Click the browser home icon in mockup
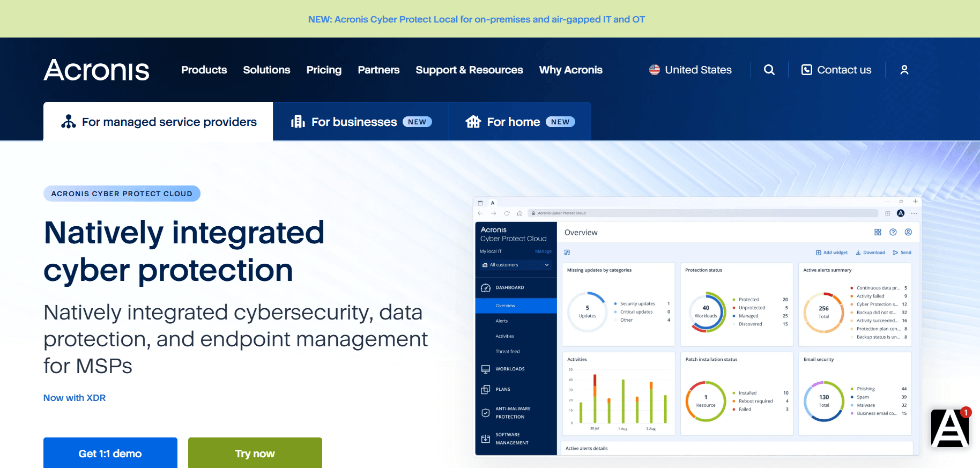The height and width of the screenshot is (468, 980). point(519,213)
